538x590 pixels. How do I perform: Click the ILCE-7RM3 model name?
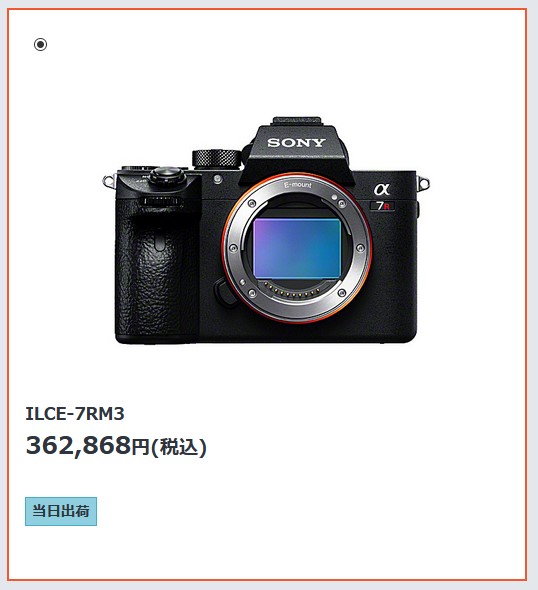click(75, 414)
